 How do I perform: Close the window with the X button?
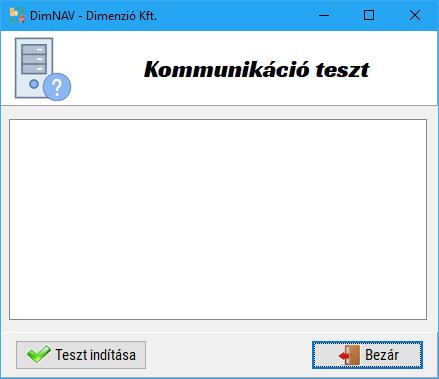pos(415,15)
